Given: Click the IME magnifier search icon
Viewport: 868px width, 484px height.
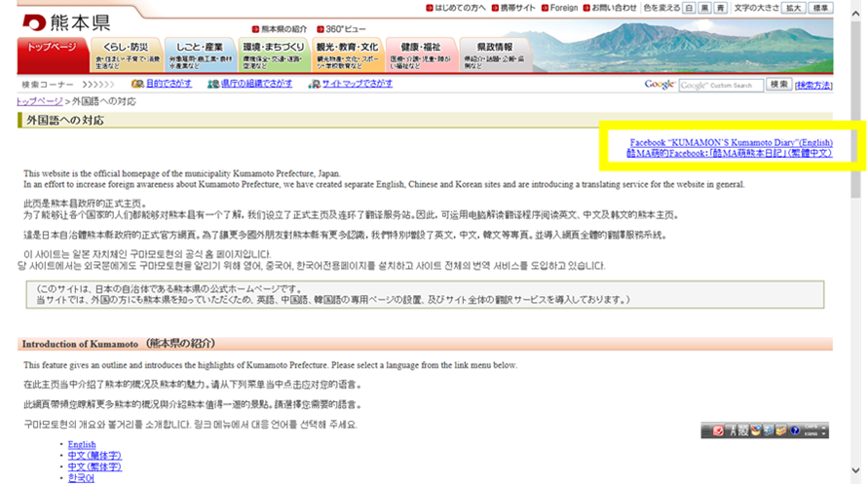Looking at the screenshot, I should (769, 430).
